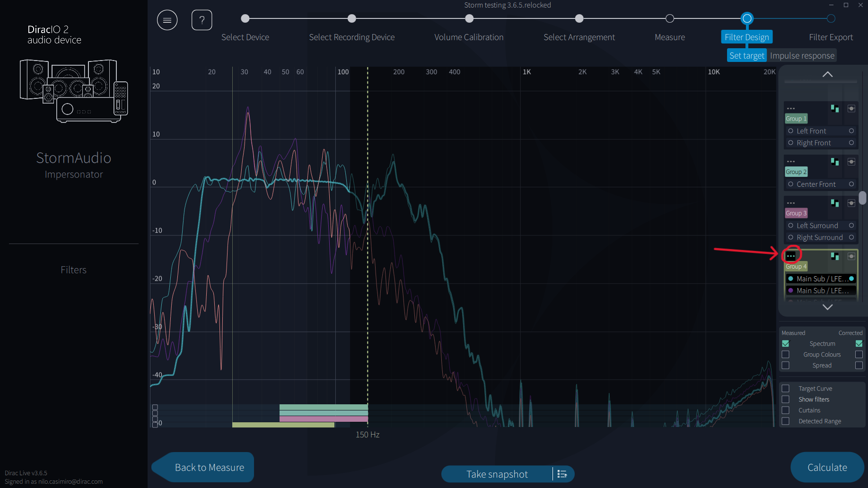Click the green Group 1 bar under graph

tap(324, 407)
